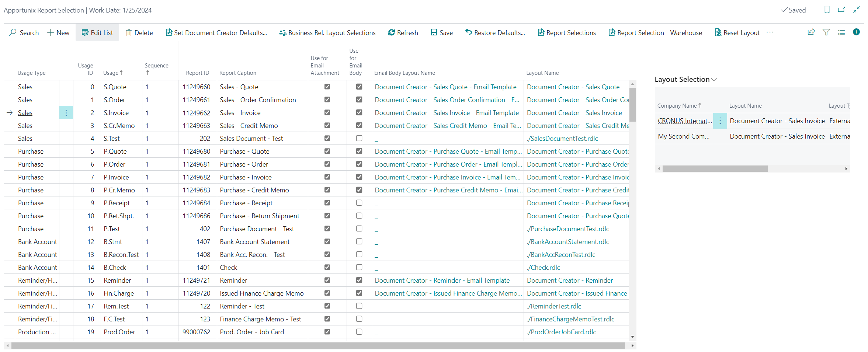Click the collapse page arrows icon
Image resolution: width=868 pixels, height=352 pixels.
857,10
